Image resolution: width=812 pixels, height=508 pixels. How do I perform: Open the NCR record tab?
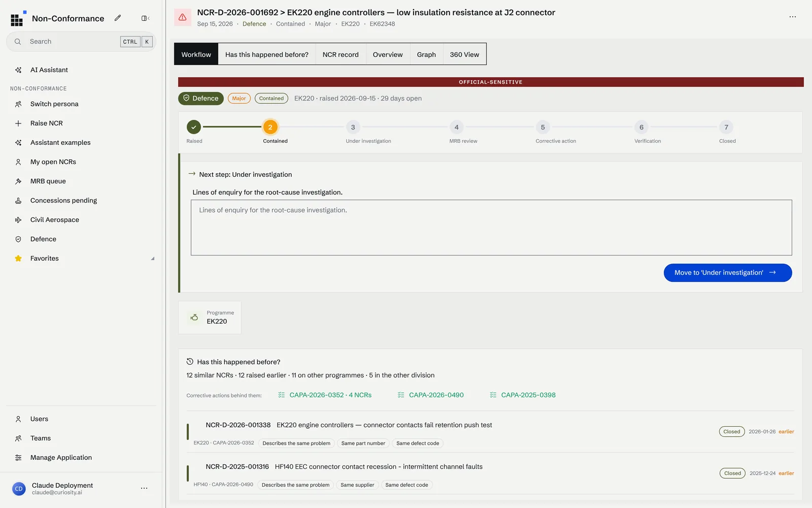(341, 54)
